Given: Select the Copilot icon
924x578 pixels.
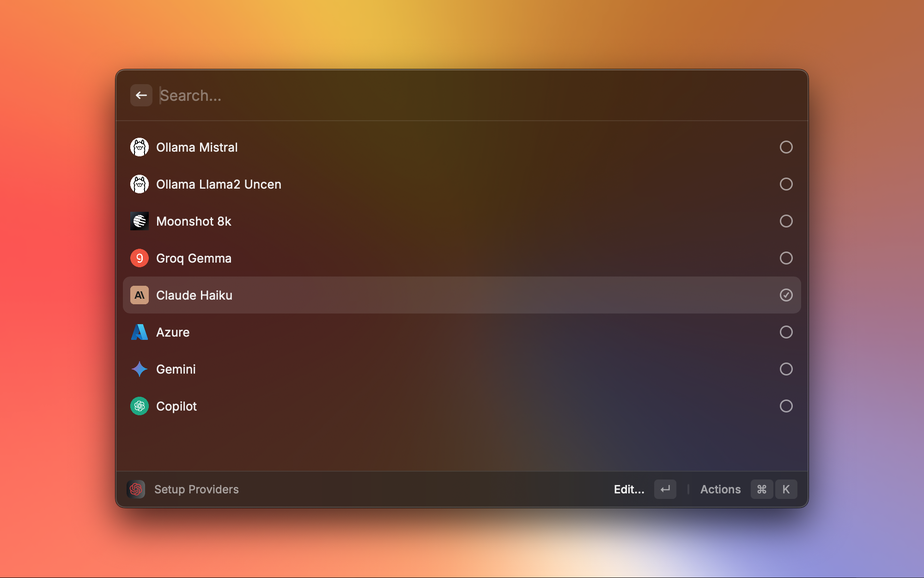Looking at the screenshot, I should point(140,406).
